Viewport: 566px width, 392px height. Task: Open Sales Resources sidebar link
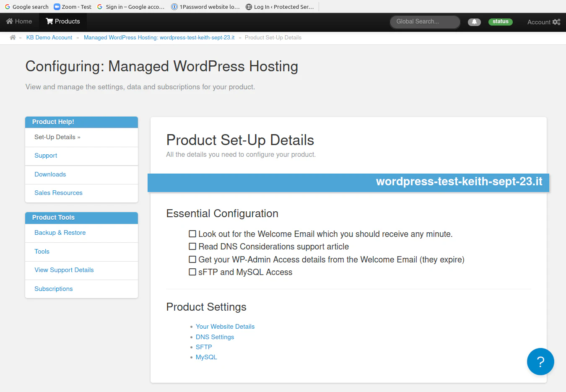click(x=81, y=193)
